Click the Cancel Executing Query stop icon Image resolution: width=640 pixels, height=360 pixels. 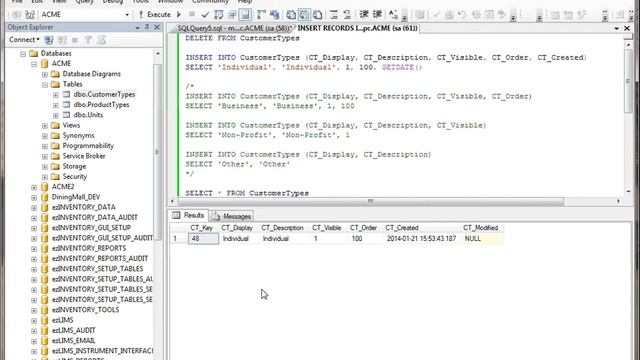[x=192, y=14]
